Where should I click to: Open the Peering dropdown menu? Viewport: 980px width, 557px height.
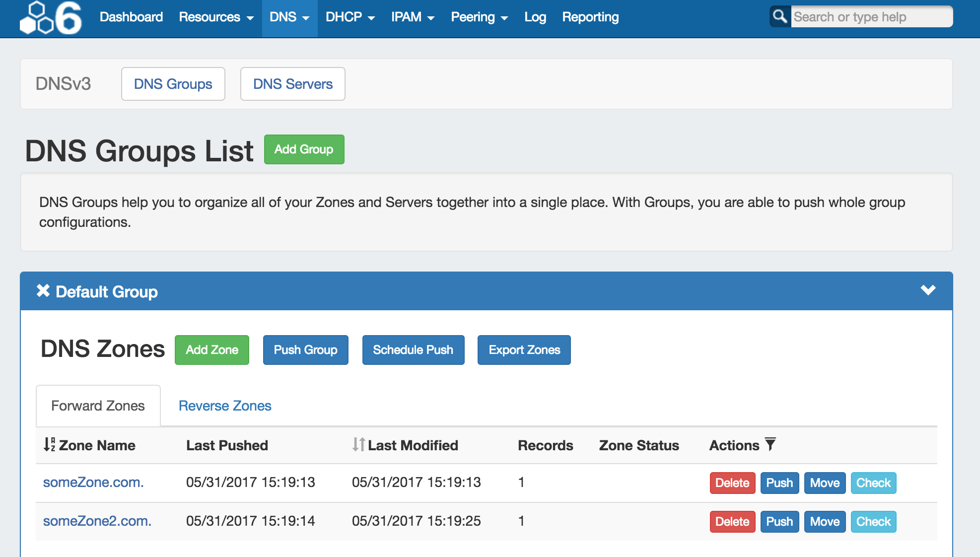coord(479,17)
